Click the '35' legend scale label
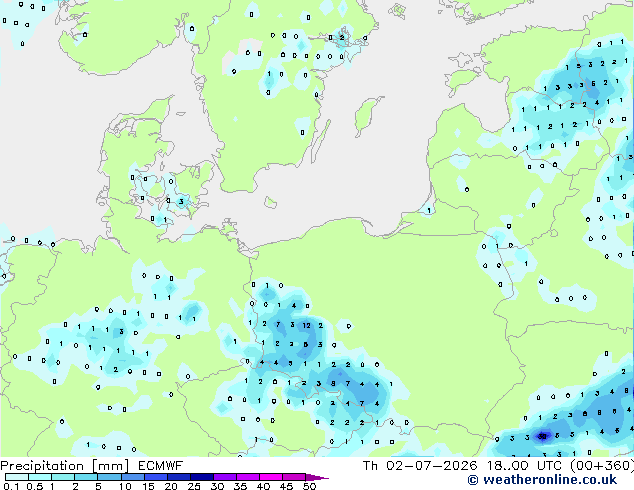 tap(240, 486)
